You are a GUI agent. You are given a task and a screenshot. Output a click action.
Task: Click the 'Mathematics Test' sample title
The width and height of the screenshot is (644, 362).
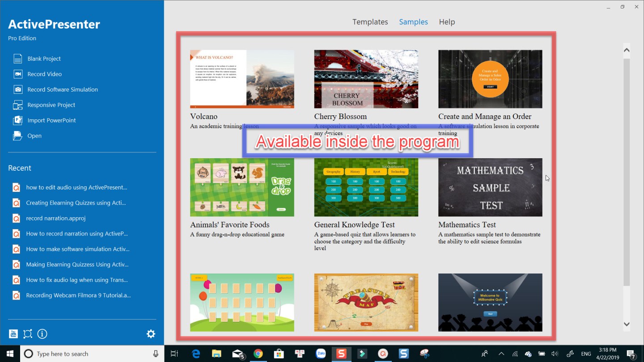click(467, 225)
